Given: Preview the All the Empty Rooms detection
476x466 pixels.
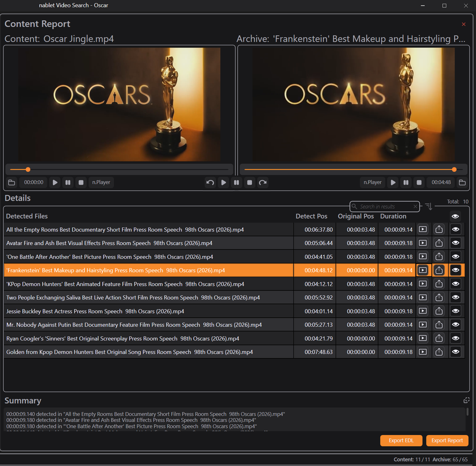Looking at the screenshot, I should pos(423,229).
